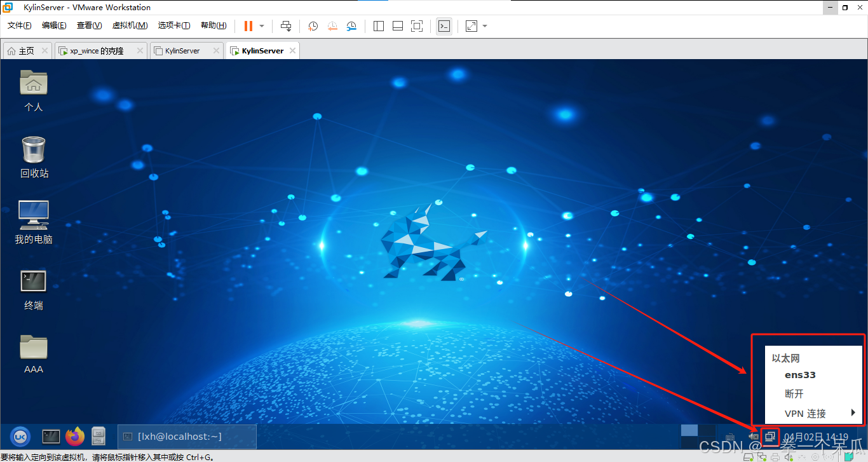The height and width of the screenshot is (462, 868).
Task: Click the stretch guest display icon
Action: coord(471,26)
